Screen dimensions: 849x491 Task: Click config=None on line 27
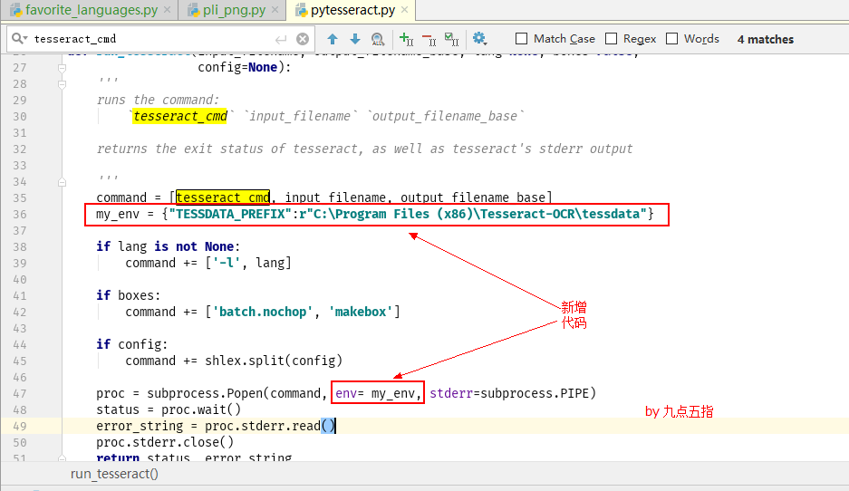(240, 67)
